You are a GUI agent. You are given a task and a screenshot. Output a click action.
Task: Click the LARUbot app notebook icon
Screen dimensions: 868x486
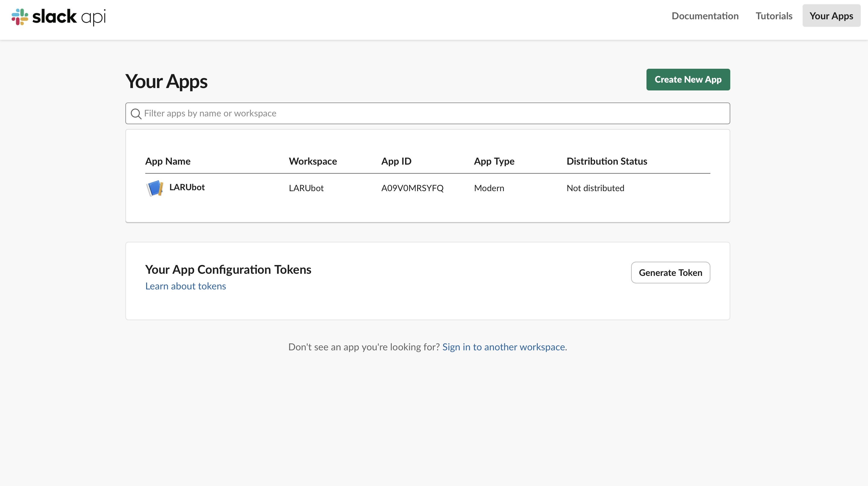[155, 188]
